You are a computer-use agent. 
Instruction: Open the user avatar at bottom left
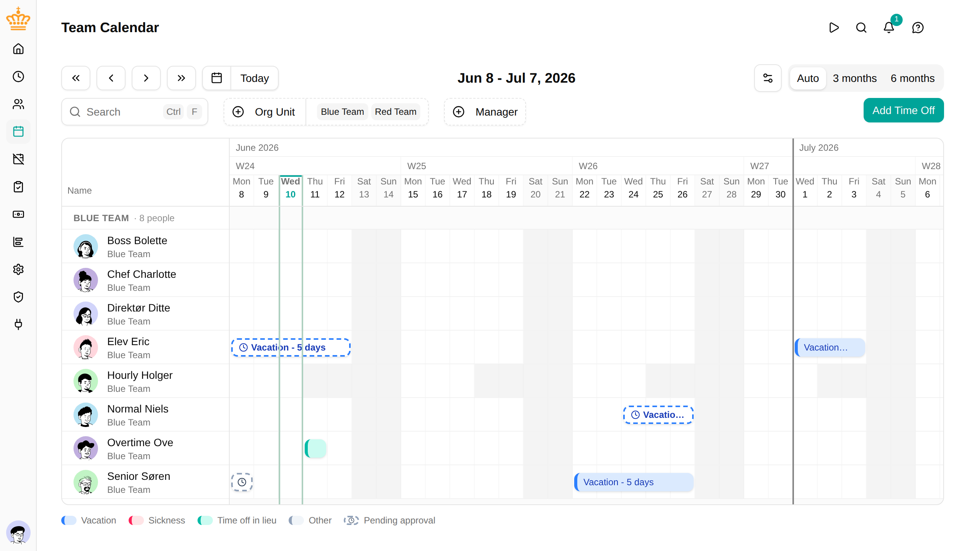[x=18, y=533]
